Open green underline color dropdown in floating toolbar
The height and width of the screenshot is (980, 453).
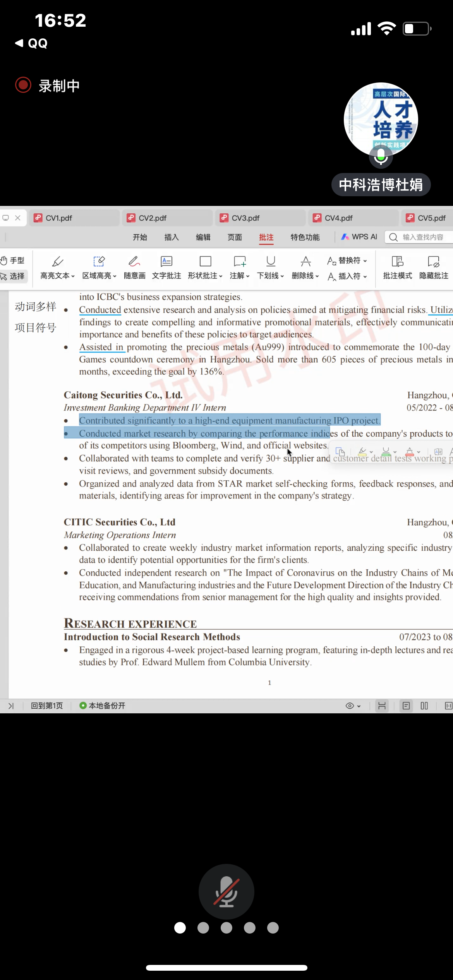pos(395,452)
